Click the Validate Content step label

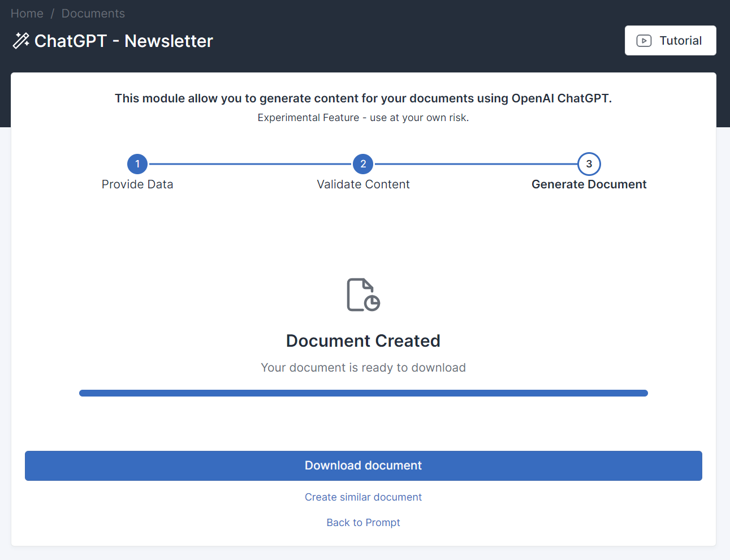pos(363,184)
